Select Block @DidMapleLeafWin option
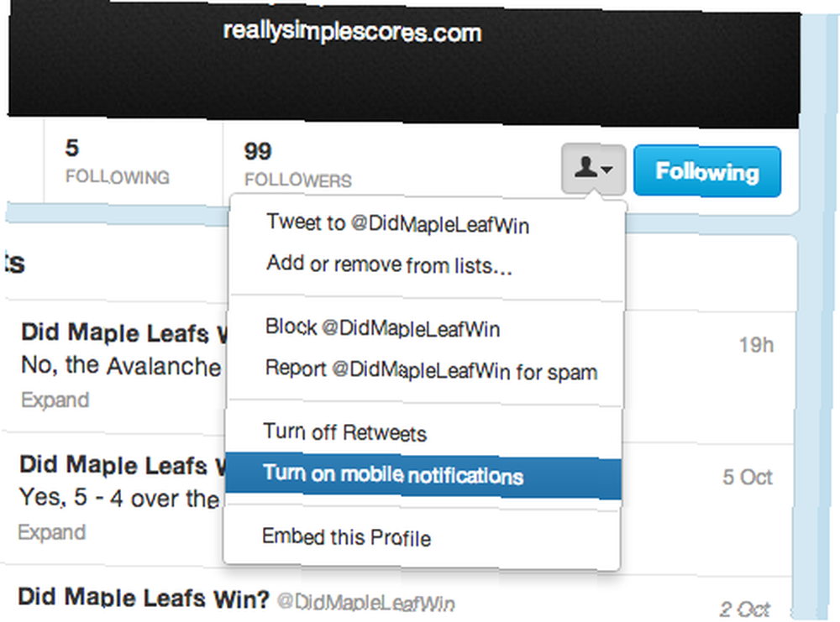Screen dimensions: 840x622 click(382, 327)
